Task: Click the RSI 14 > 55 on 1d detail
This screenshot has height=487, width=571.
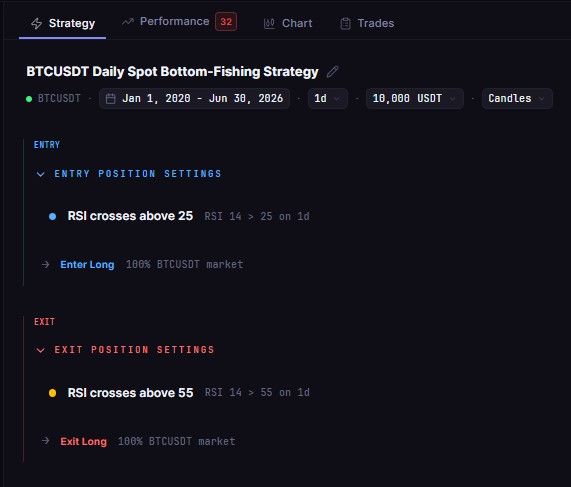Action: point(257,393)
